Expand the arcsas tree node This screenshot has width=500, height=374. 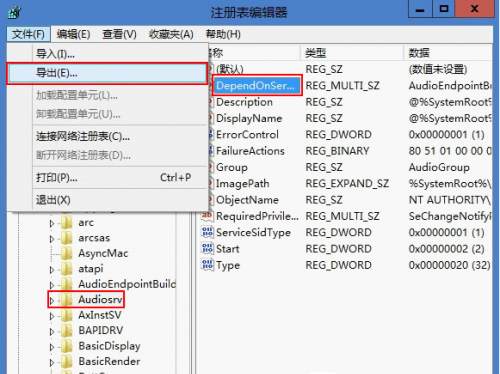(52, 239)
